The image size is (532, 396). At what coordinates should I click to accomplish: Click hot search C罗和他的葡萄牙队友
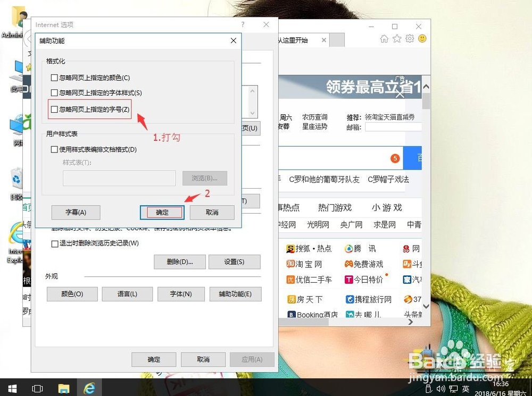pyautogui.click(x=324, y=179)
